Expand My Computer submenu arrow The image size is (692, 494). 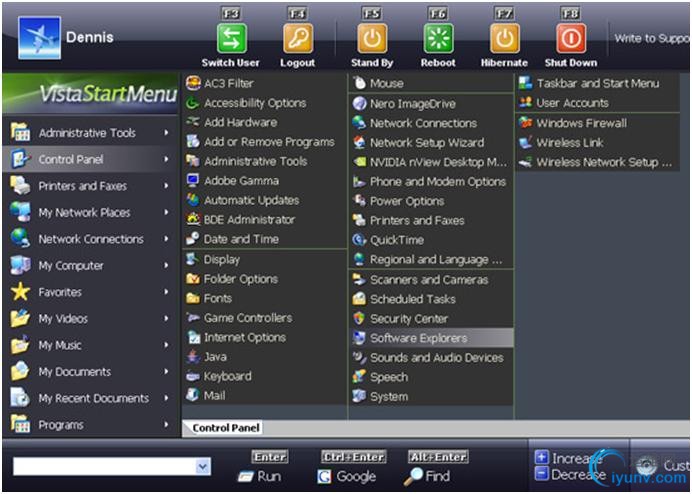click(x=166, y=265)
